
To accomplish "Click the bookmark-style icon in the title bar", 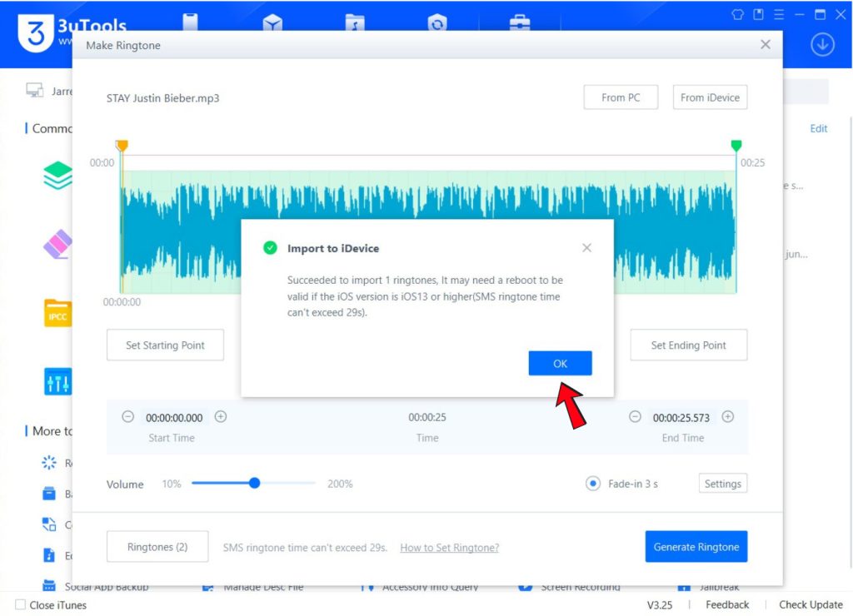I will click(x=758, y=15).
